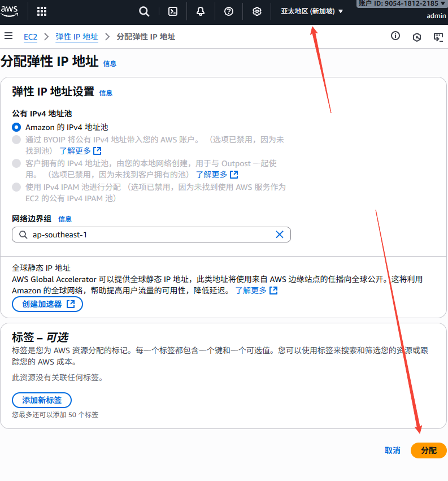Open the account ID dropdown menu
This screenshot has height=481, width=448.
(x=402, y=3)
